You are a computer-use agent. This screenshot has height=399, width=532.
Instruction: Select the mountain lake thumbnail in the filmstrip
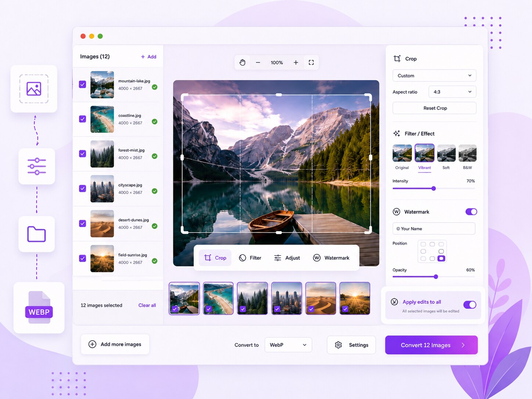[184, 298]
